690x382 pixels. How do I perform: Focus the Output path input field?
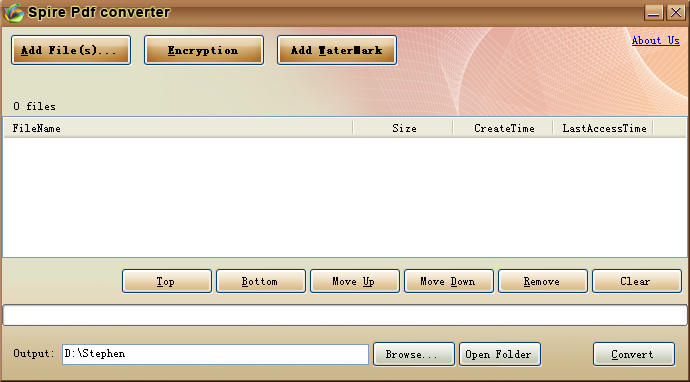click(x=215, y=354)
